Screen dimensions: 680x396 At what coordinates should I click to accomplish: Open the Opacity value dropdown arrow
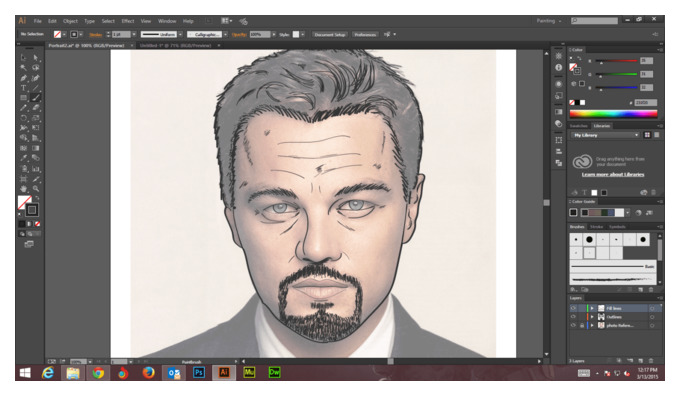click(274, 34)
